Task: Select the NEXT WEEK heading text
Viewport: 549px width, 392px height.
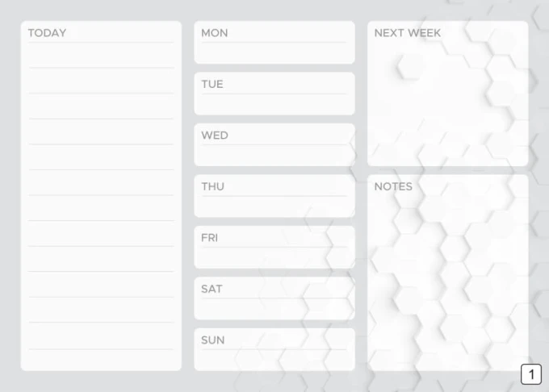Action: (408, 33)
